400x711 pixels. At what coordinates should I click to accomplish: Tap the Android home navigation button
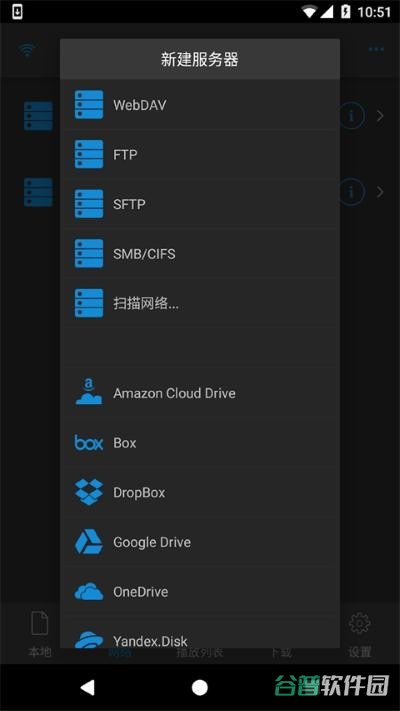(200, 687)
